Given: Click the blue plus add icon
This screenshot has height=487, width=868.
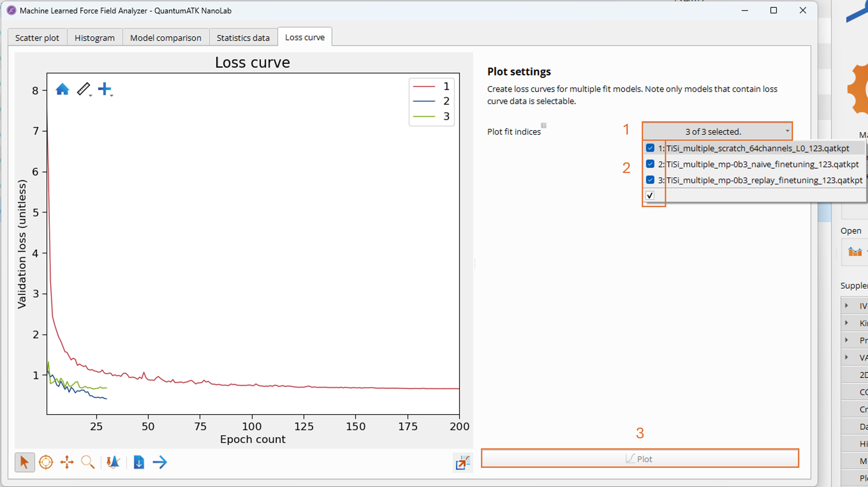Looking at the screenshot, I should click(104, 89).
